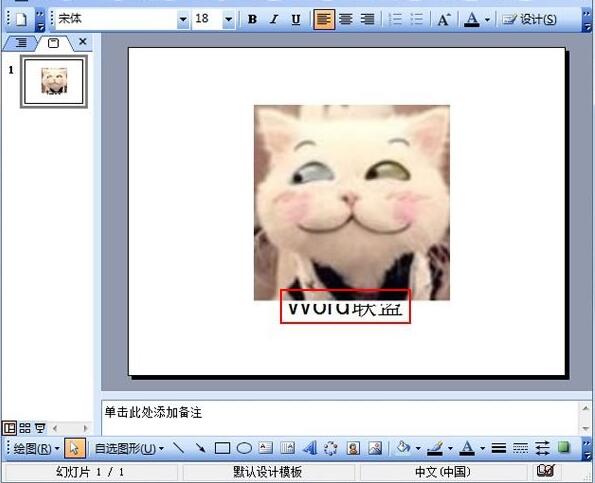Choose the Select Objects arrow tool
The image size is (595, 483).
pyautogui.click(x=75, y=449)
